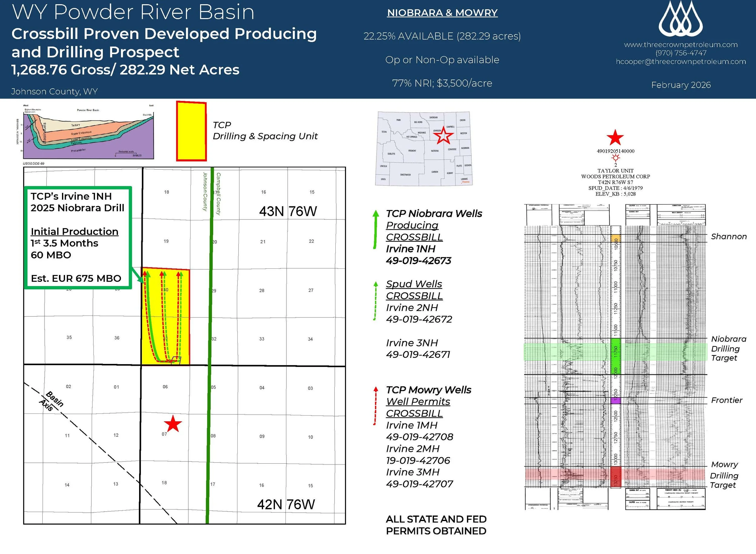This screenshot has width=756, height=554.
Task: Click green arrow beside TCP Niobrara Wells
Action: 376,230
